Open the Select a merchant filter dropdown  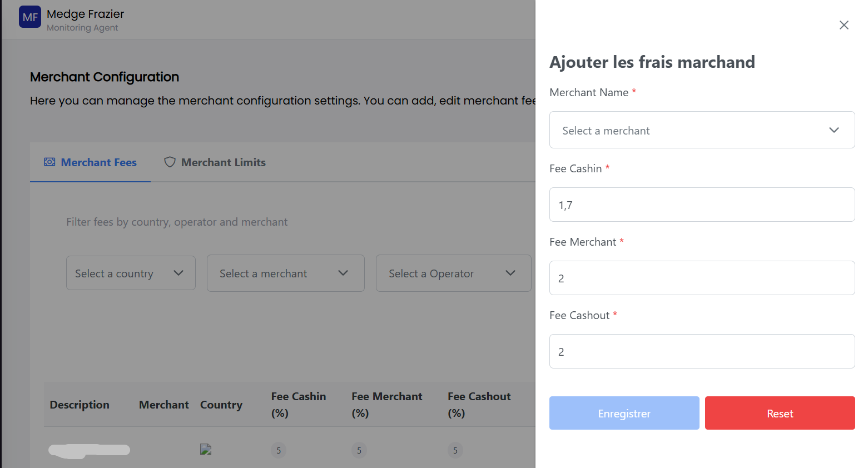point(285,273)
